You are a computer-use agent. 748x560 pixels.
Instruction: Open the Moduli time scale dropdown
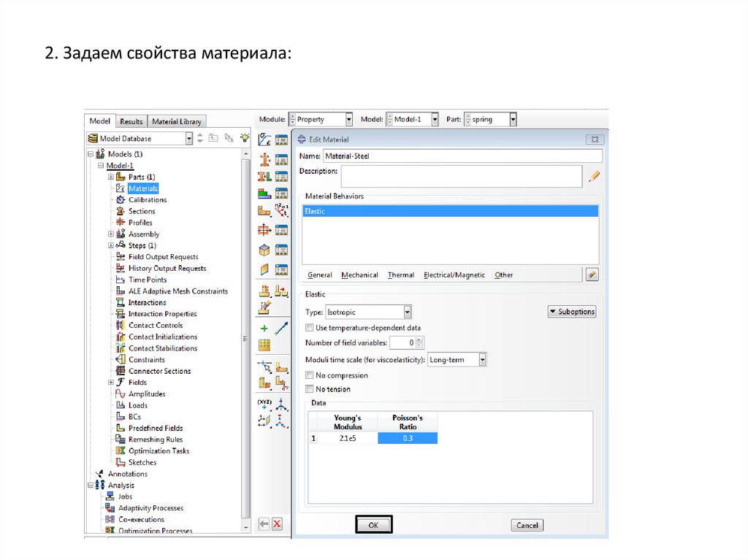[x=483, y=359]
